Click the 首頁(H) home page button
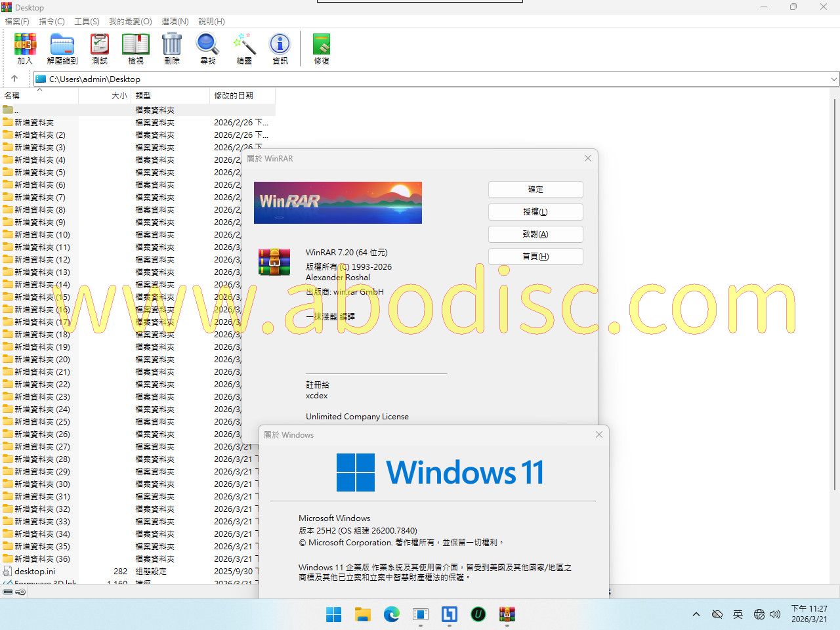 (x=535, y=257)
